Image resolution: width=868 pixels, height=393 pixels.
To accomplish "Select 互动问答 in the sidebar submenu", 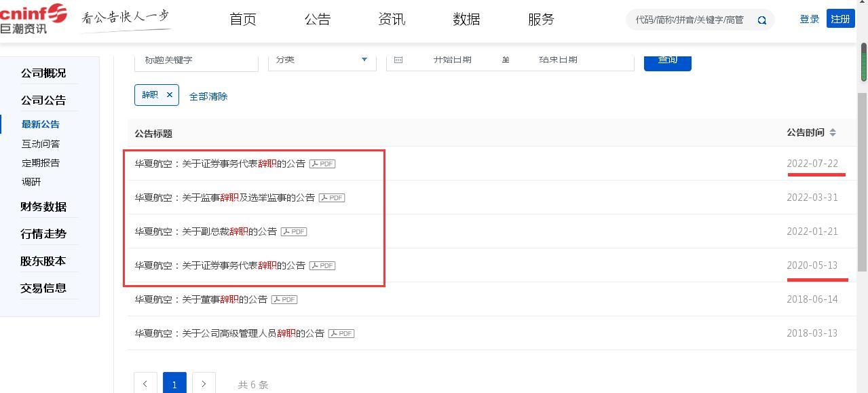I will click(x=41, y=144).
